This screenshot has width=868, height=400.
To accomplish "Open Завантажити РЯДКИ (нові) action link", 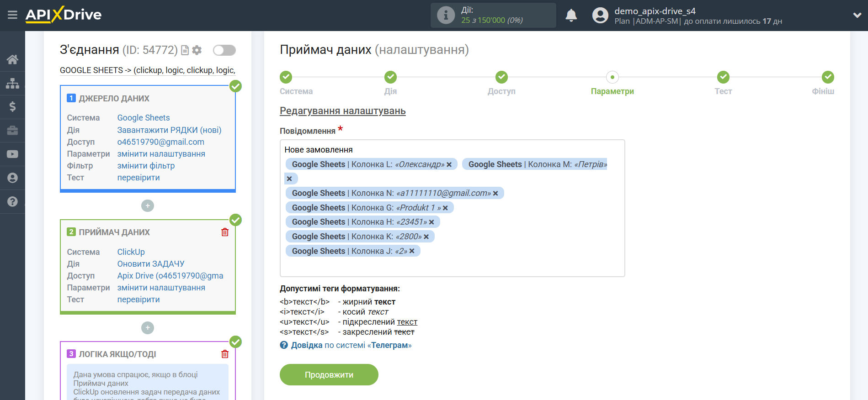I will (x=169, y=130).
